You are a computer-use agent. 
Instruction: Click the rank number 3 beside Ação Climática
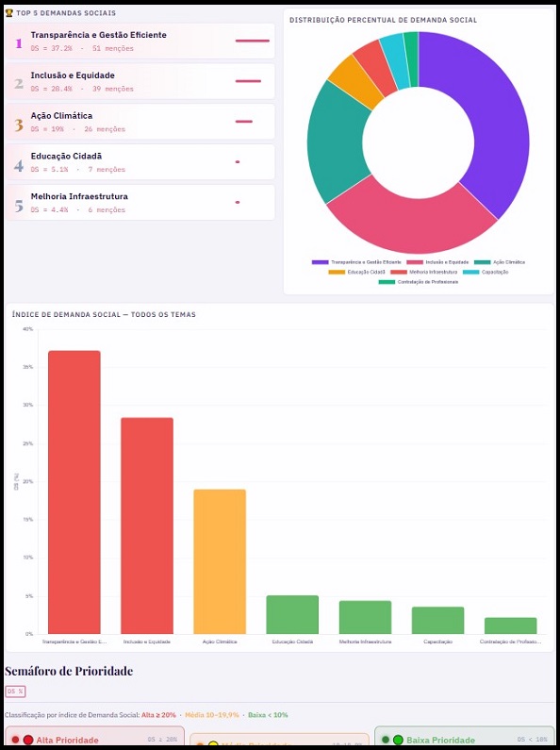click(19, 125)
